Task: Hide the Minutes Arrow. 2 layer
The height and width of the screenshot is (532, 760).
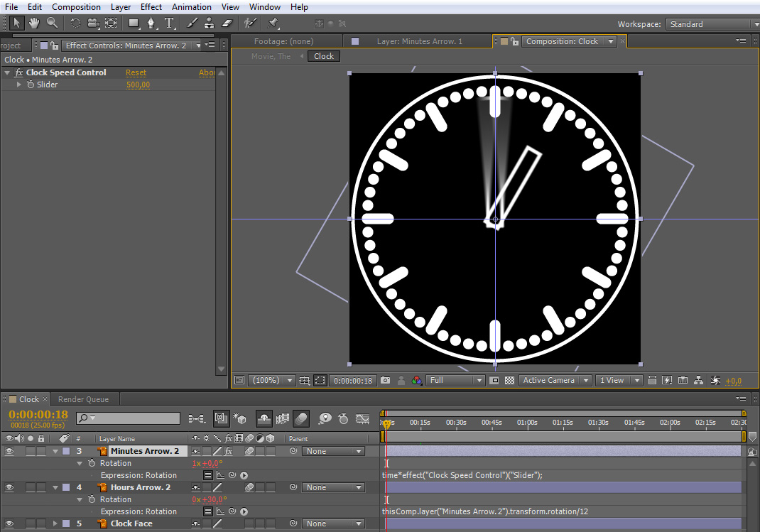Action: pyautogui.click(x=9, y=451)
